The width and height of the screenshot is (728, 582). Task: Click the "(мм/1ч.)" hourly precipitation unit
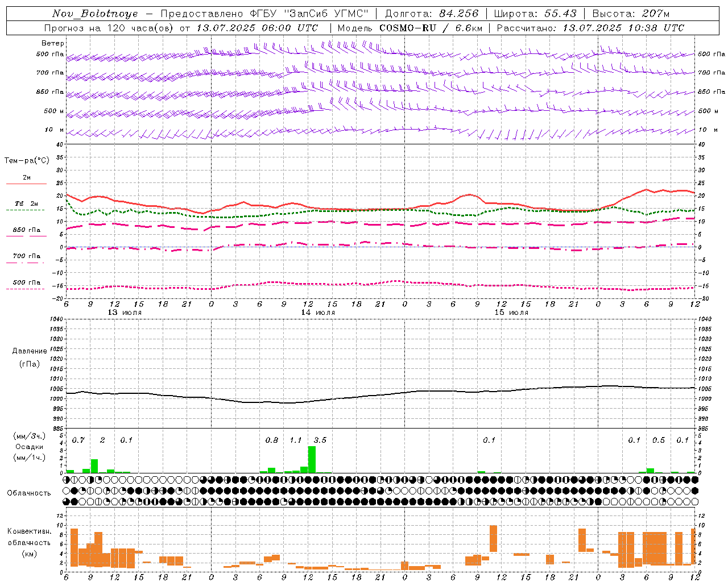(30, 457)
